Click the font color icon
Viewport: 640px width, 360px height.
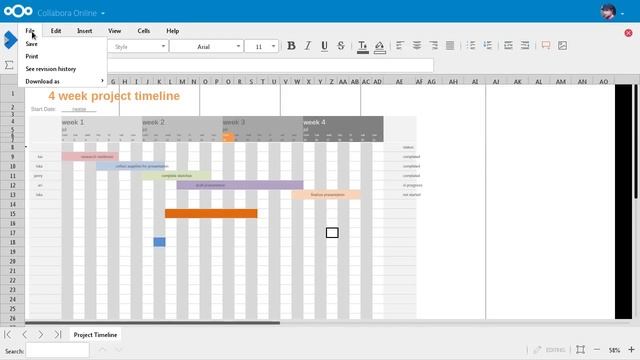coord(362,47)
